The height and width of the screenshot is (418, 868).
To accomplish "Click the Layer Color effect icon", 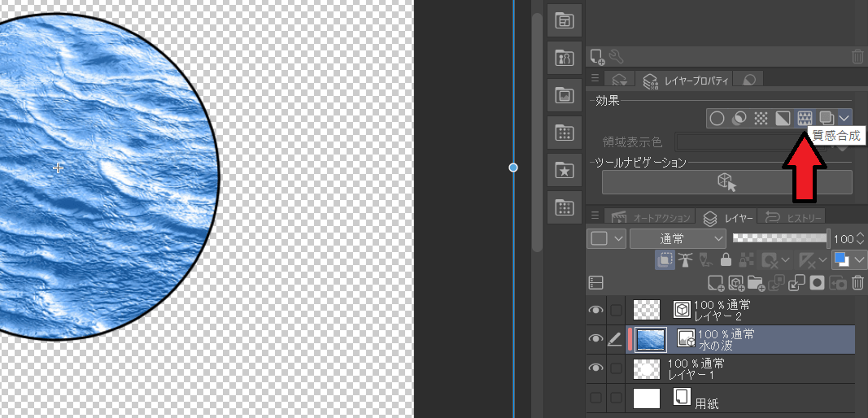I will pyautogui.click(x=783, y=118).
